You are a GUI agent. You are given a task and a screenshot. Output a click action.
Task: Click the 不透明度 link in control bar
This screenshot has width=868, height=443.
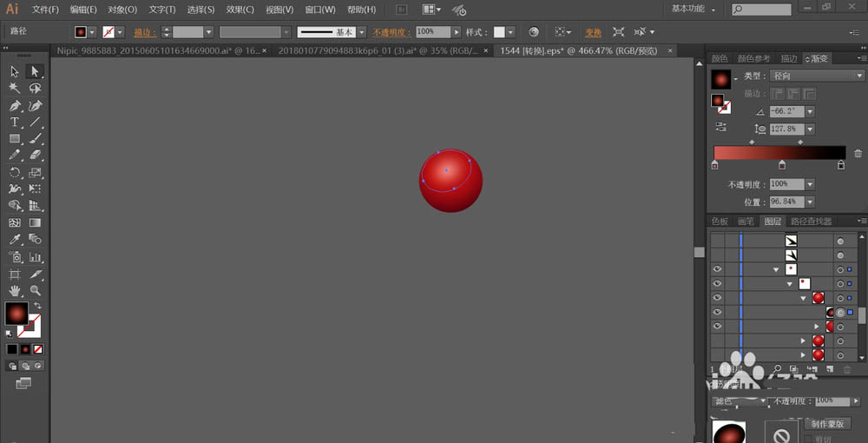point(392,33)
